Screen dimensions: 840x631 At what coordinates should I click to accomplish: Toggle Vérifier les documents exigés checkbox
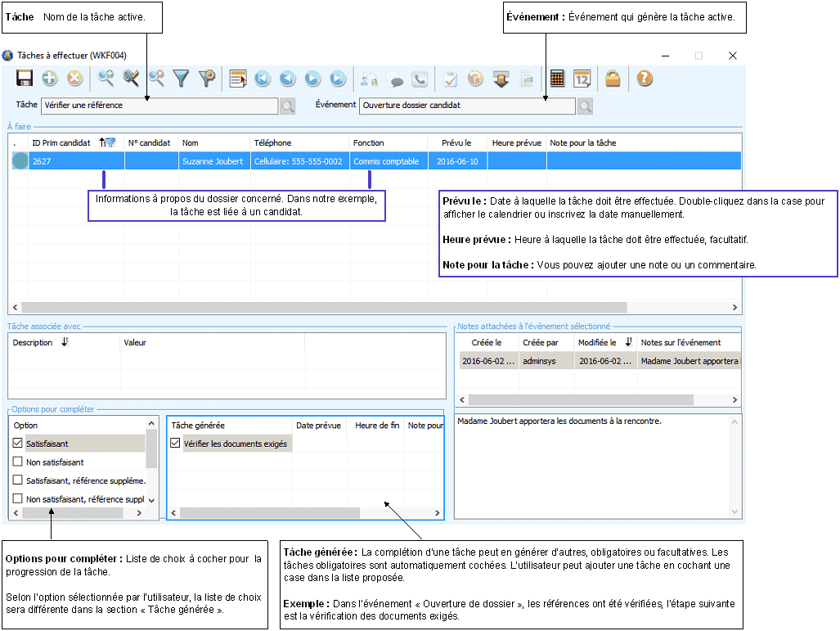coord(175,444)
